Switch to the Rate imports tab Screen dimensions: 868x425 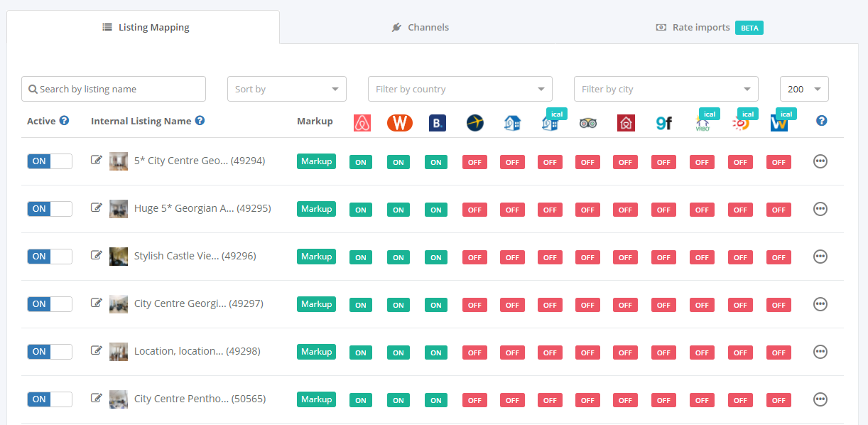tap(709, 28)
